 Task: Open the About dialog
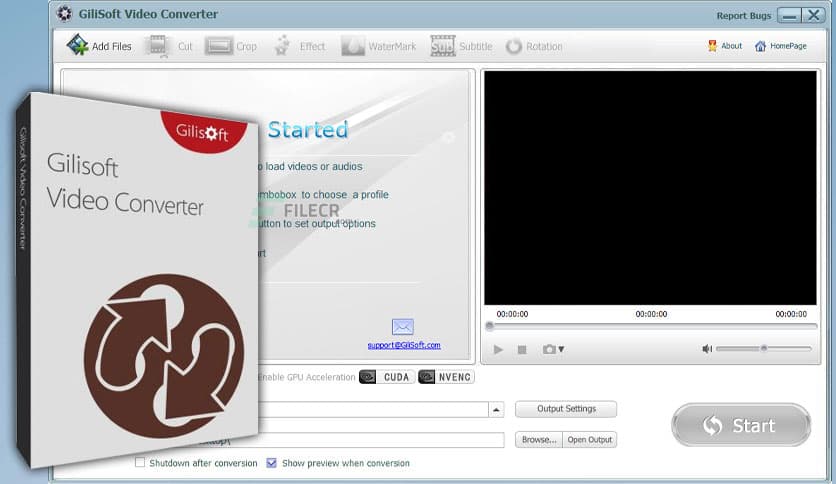click(x=725, y=46)
